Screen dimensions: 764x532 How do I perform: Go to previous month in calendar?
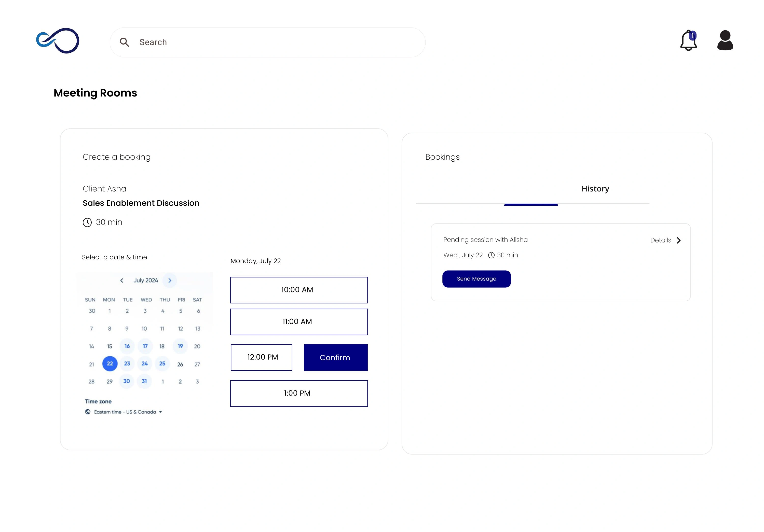[x=122, y=280]
